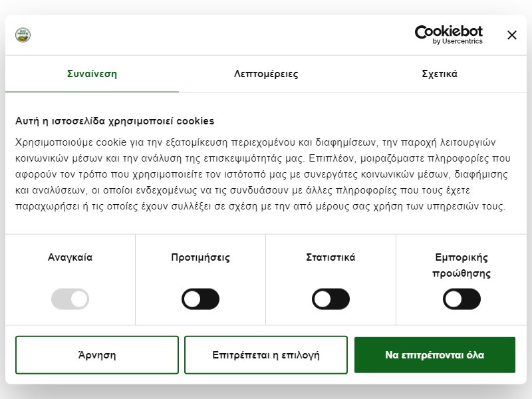Click the cookies heading text
The height and width of the screenshot is (399, 532).
(114, 121)
